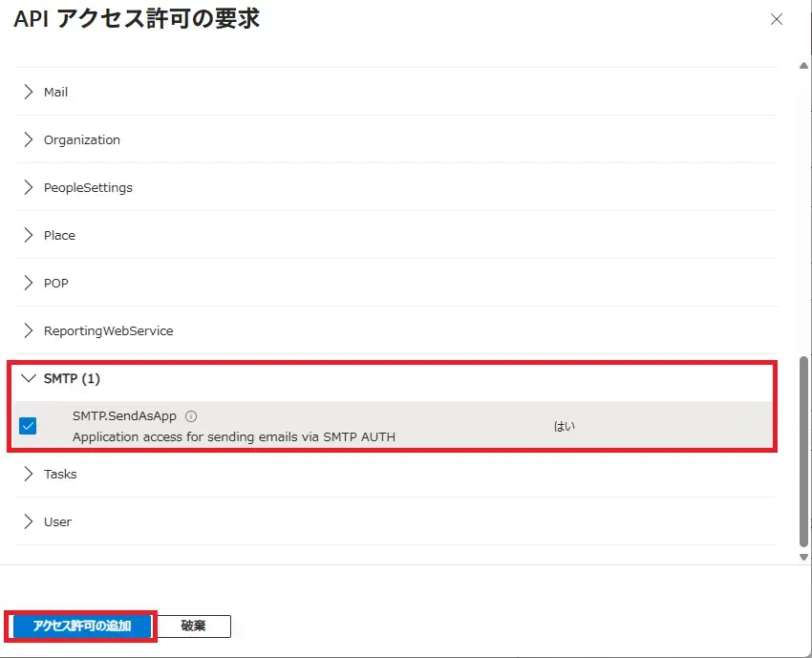Click the SMTP AUTH description text

[x=234, y=436]
